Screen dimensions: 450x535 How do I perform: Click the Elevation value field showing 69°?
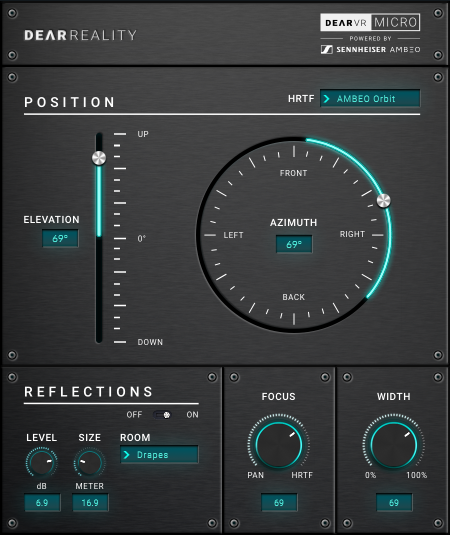coord(60,238)
